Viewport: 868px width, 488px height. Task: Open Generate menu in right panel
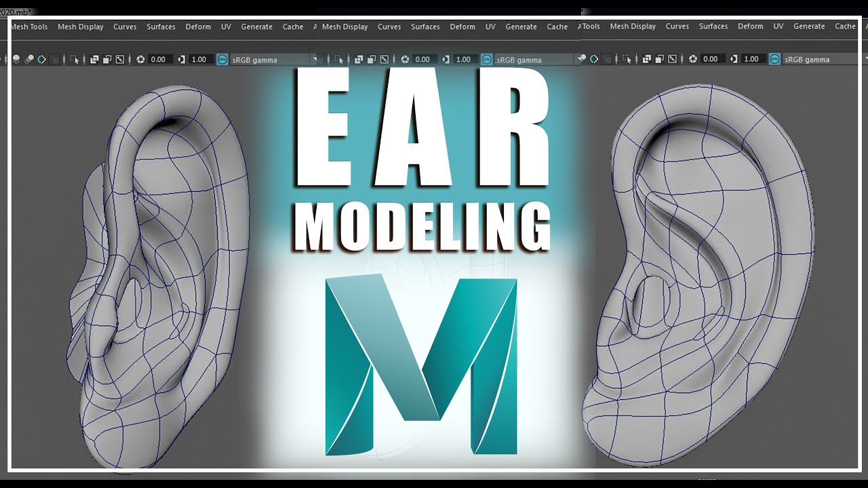click(809, 26)
